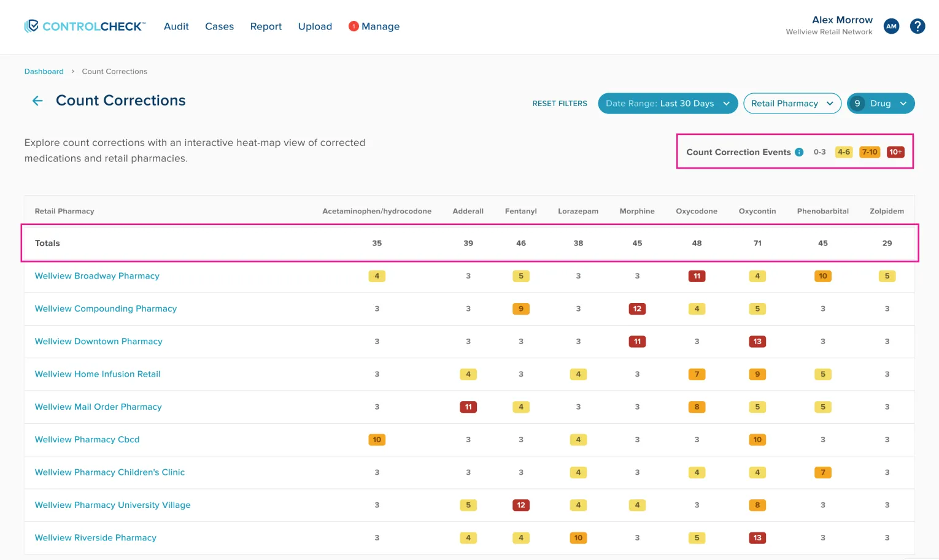Open Wellview Riverside Pharmacy link

[x=96, y=538]
